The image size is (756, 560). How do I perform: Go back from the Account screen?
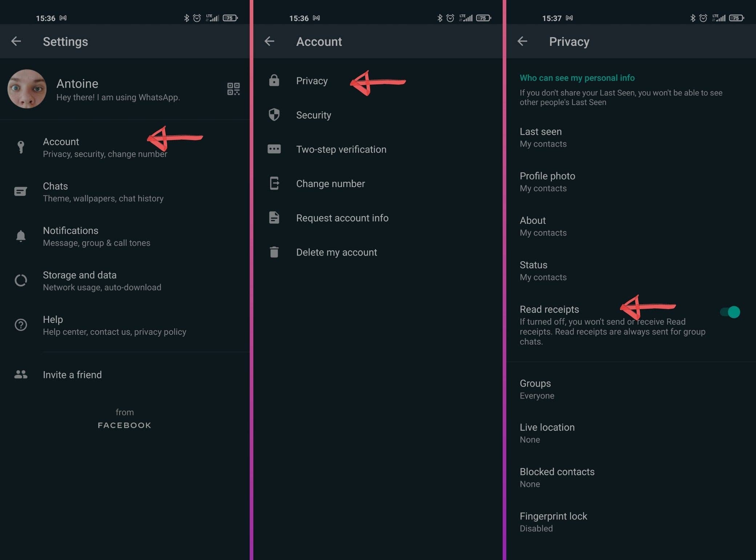[269, 41]
